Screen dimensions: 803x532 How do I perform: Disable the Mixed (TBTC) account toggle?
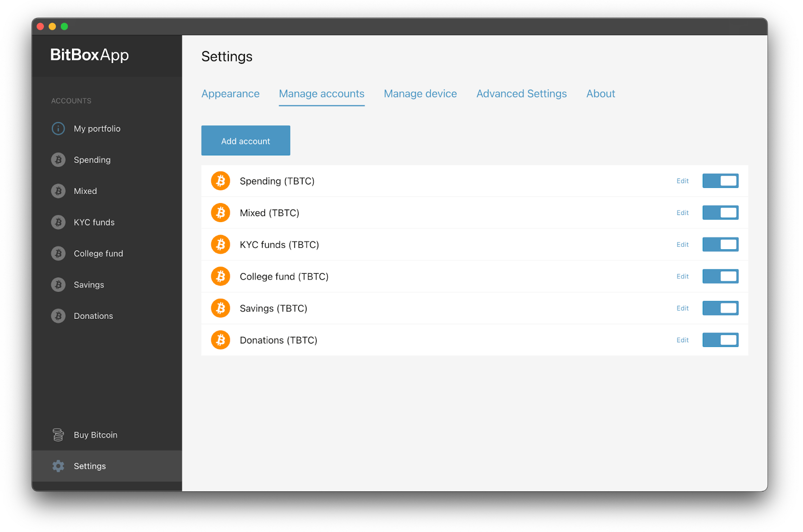point(720,213)
